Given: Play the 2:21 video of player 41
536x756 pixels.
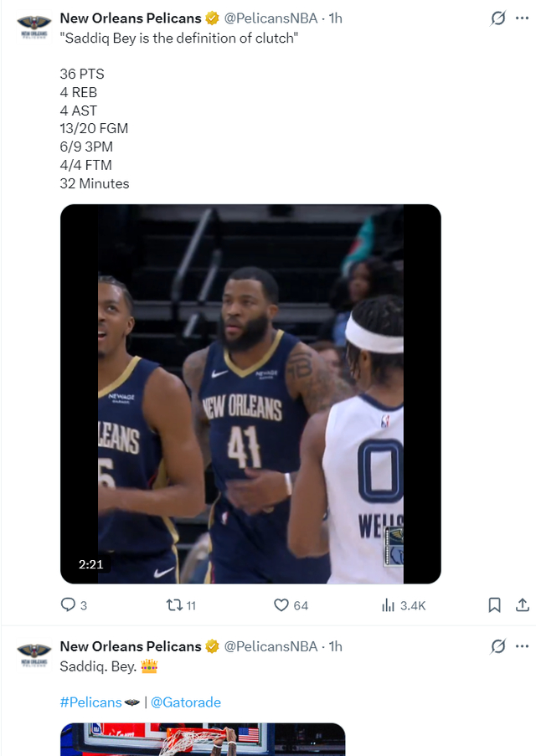Looking at the screenshot, I should 250,393.
